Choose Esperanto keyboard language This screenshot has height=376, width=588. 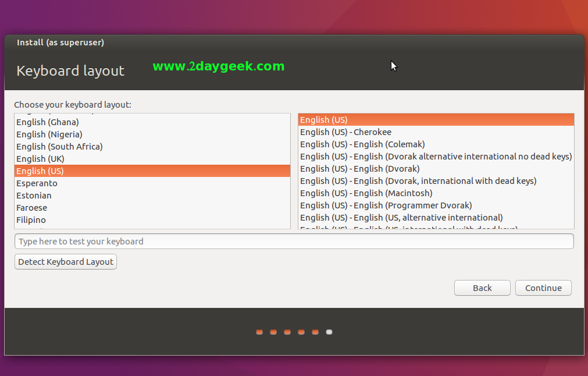click(x=37, y=183)
